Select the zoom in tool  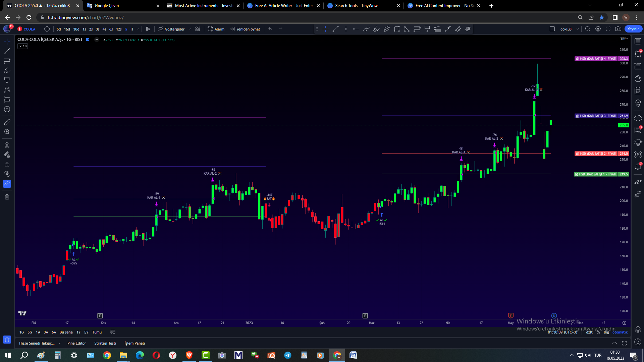point(7,132)
